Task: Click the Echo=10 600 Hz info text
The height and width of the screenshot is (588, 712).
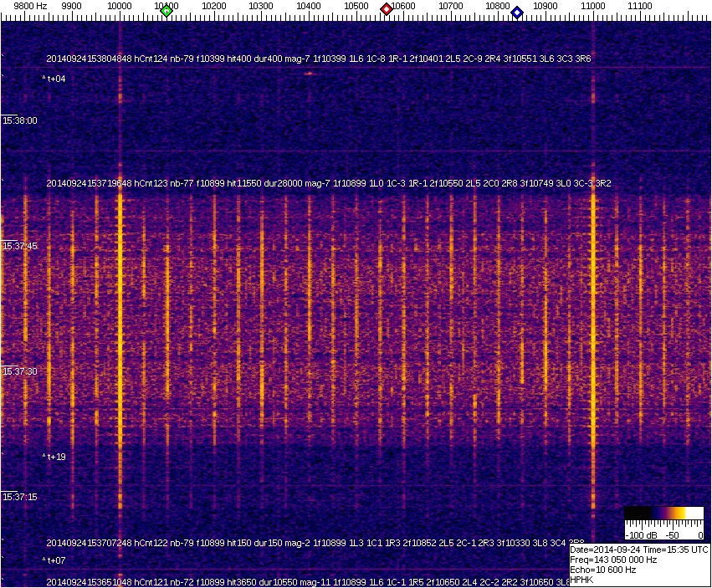Action: (602, 570)
